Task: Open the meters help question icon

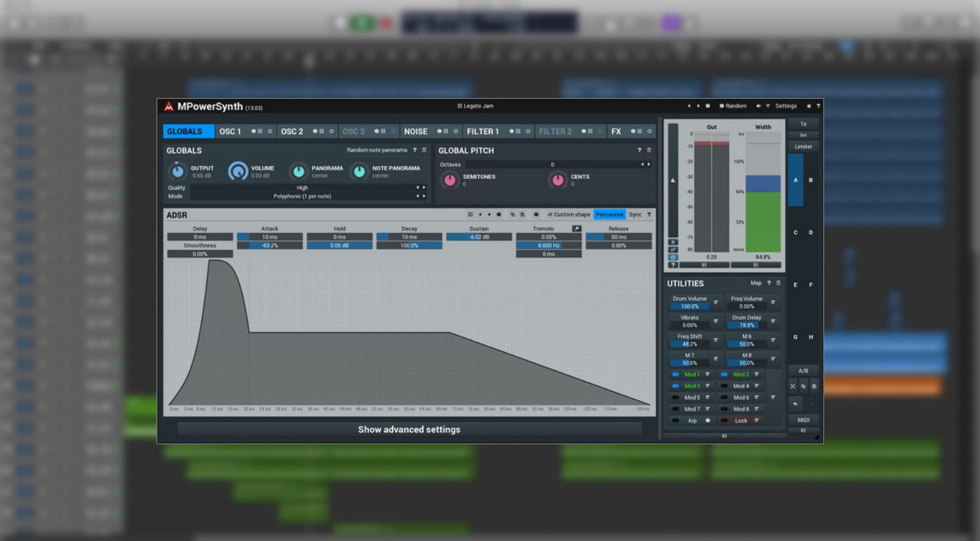Action: click(x=673, y=265)
